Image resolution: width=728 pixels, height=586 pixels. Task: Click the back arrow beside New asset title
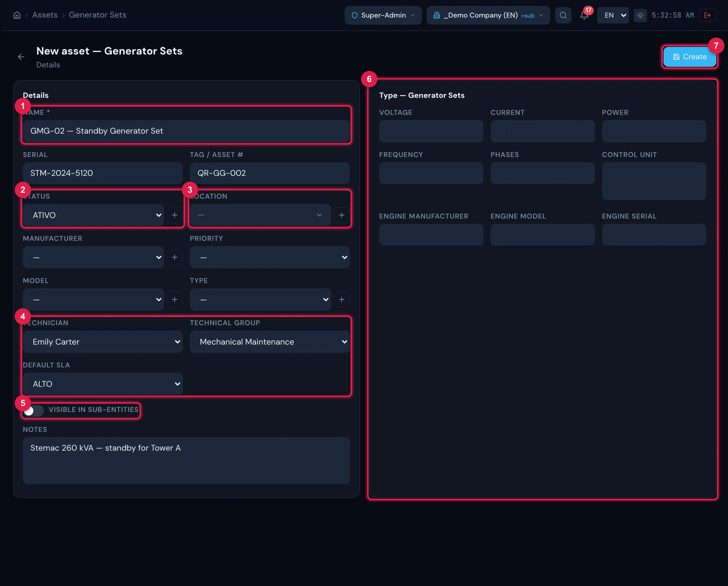[21, 57]
